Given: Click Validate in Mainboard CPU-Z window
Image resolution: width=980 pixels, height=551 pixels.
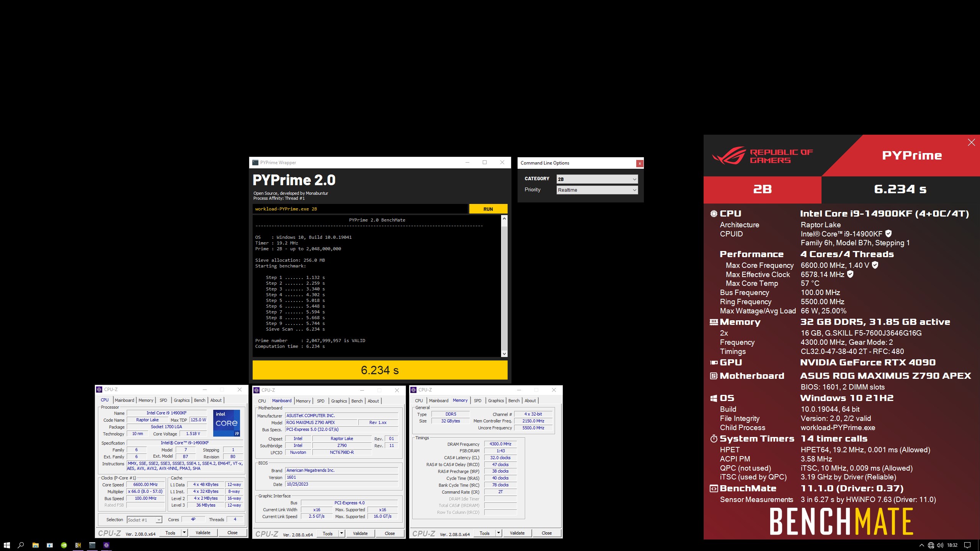Looking at the screenshot, I should pos(360,533).
